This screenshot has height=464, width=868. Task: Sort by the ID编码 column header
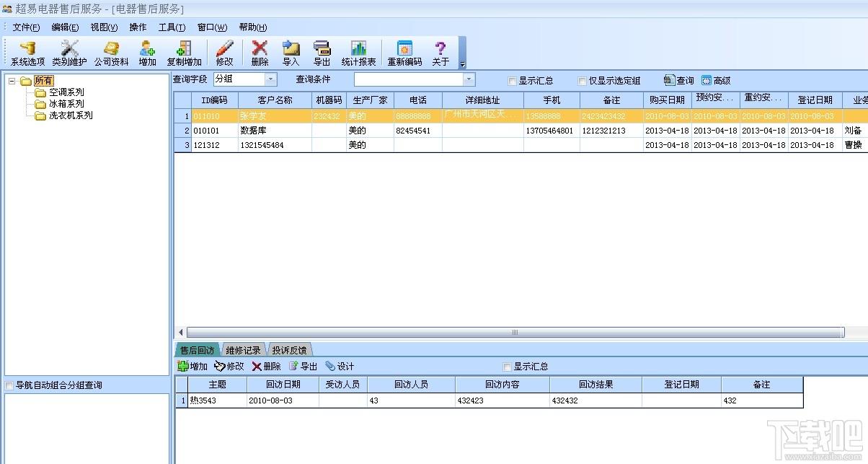(215, 100)
